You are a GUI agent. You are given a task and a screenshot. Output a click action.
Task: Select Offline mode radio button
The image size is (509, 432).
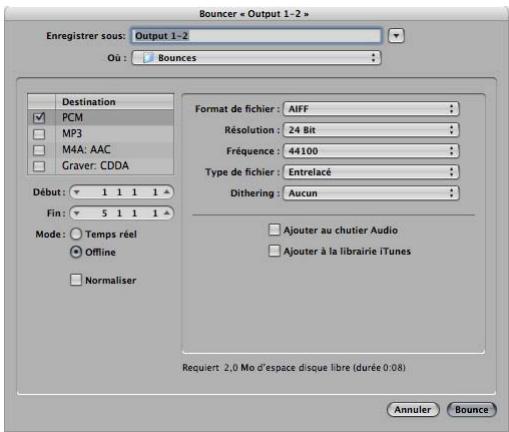[76, 252]
